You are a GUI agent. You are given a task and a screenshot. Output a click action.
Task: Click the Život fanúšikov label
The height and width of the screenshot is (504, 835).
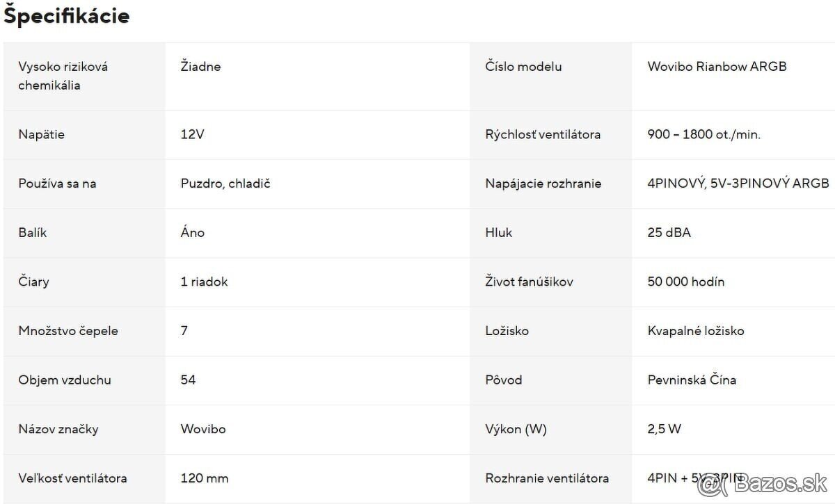pyautogui.click(x=529, y=282)
